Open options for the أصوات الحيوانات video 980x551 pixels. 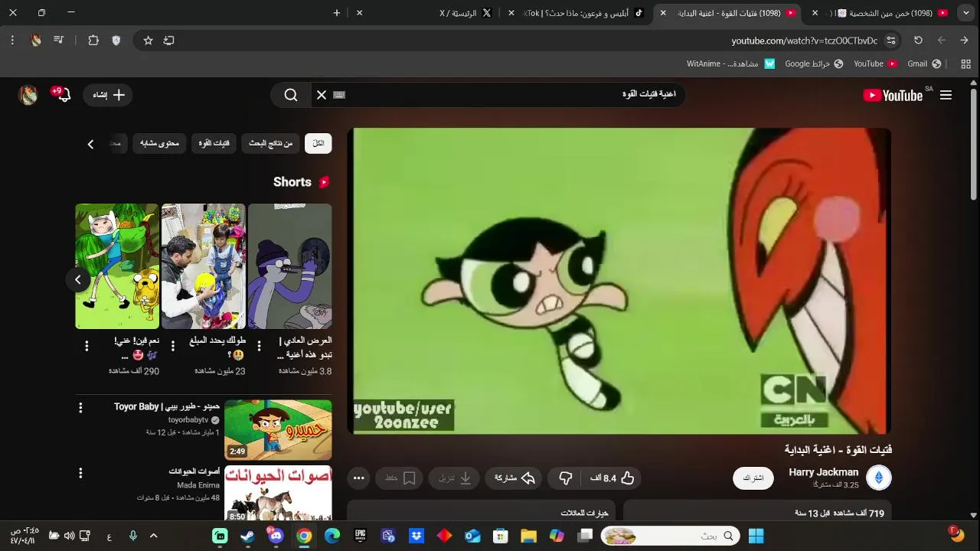point(80,472)
